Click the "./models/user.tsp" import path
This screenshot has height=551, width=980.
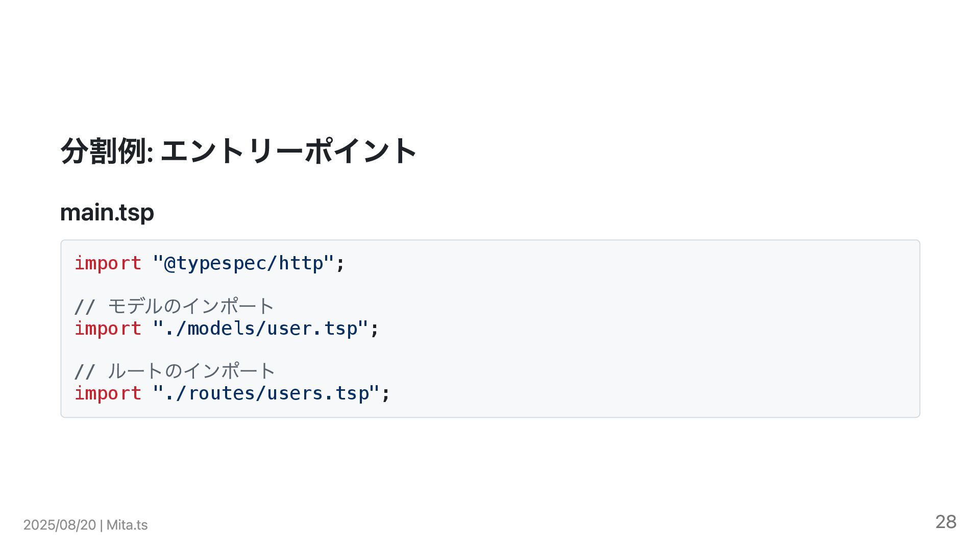coord(260,328)
